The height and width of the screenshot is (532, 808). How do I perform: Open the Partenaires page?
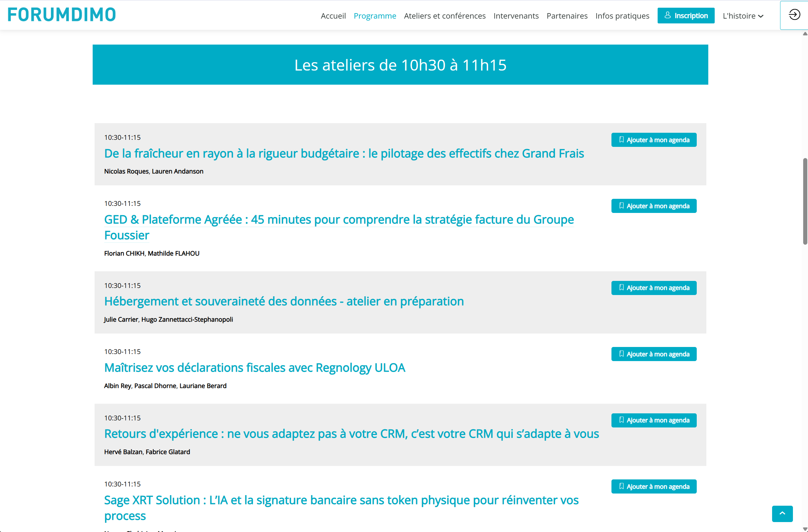567,16
